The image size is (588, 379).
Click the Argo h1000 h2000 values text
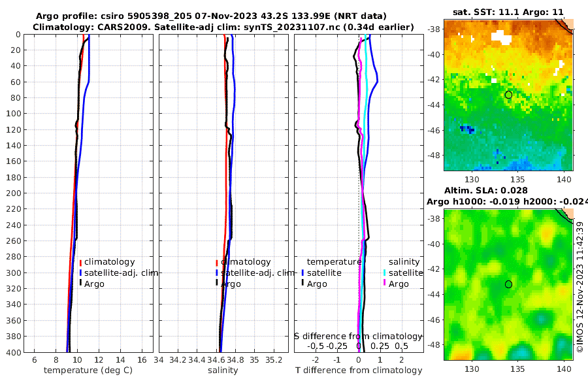click(x=507, y=202)
